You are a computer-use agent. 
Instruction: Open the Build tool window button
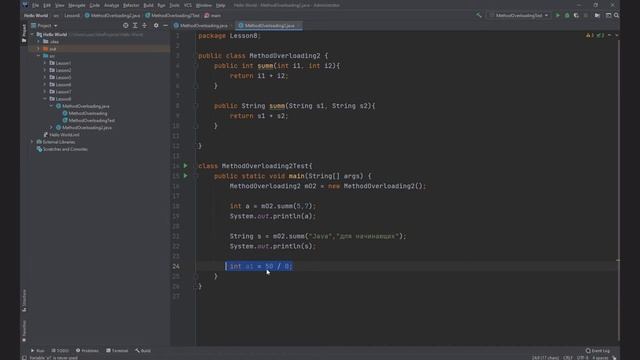coord(143,351)
